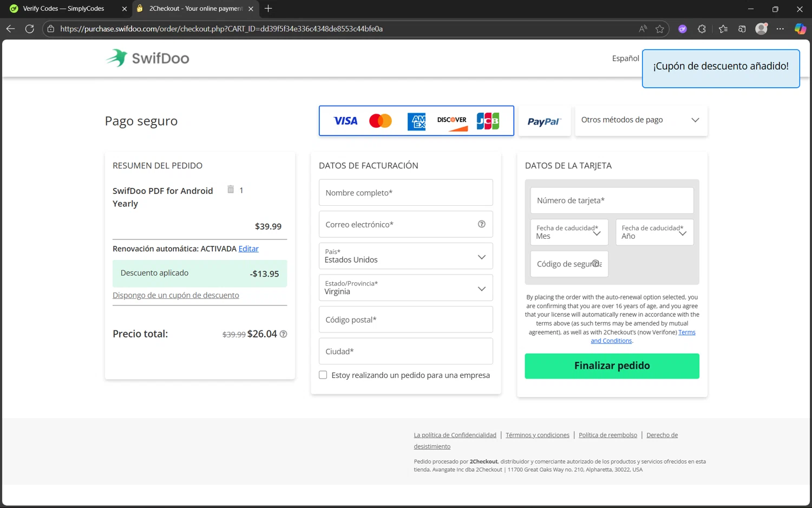This screenshot has width=812, height=508.
Task: Add page to favorites star
Action: (659, 29)
